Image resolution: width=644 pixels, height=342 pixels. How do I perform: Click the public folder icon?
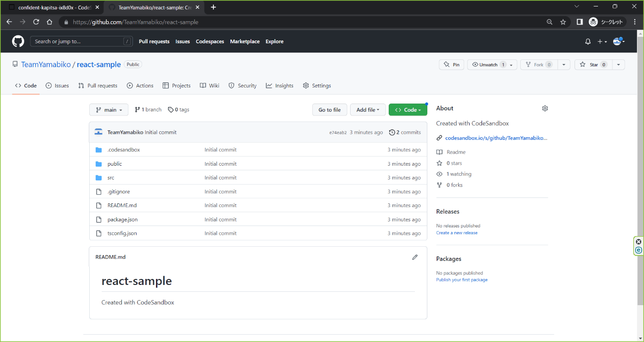98,164
